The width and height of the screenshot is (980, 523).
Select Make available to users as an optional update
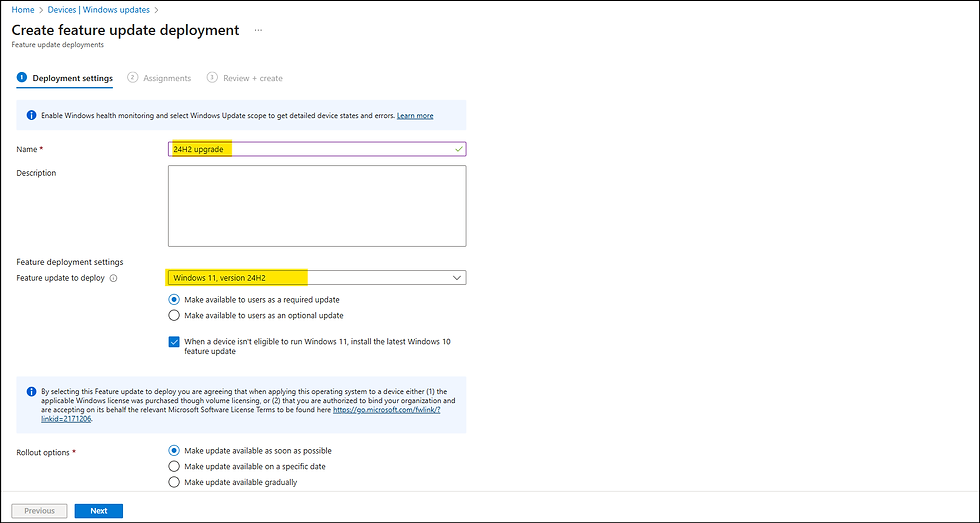174,316
